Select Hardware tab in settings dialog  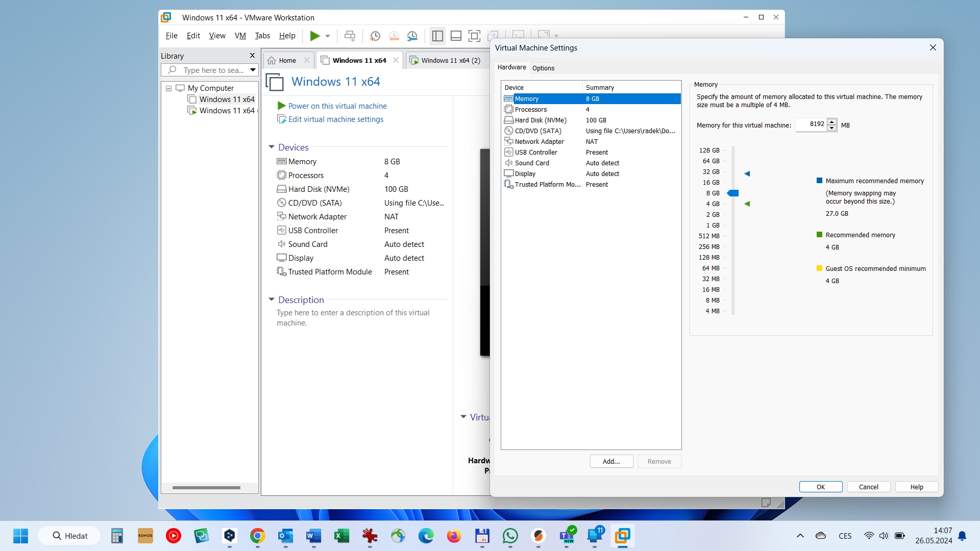click(x=511, y=67)
